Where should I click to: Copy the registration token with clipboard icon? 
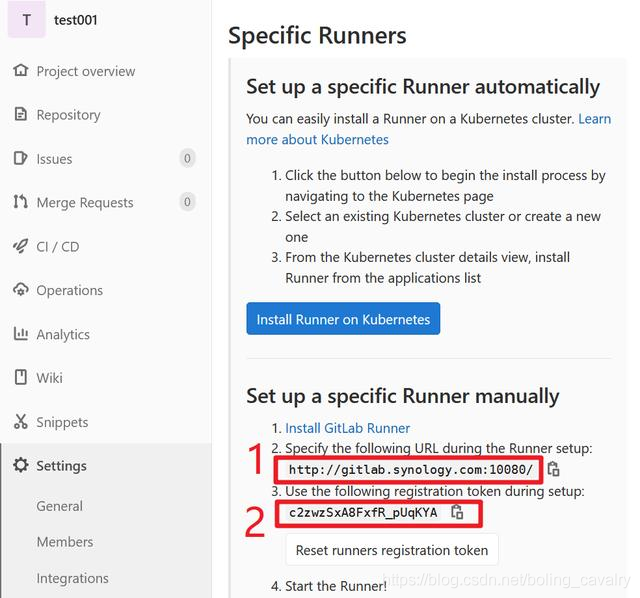click(x=457, y=512)
